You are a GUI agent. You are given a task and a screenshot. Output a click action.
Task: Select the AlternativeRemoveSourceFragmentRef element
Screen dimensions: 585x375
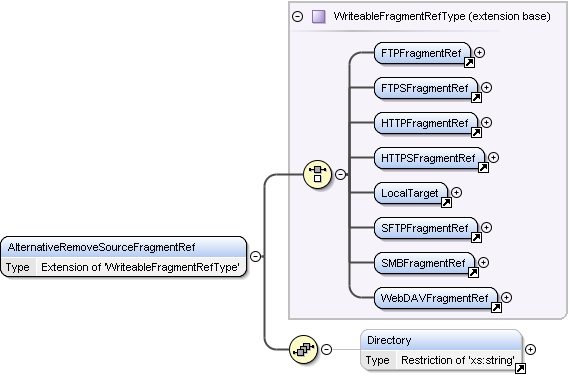(x=123, y=257)
